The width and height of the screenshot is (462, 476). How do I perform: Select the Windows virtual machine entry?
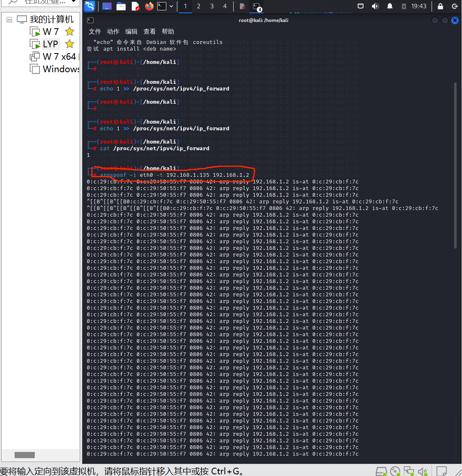coord(61,69)
